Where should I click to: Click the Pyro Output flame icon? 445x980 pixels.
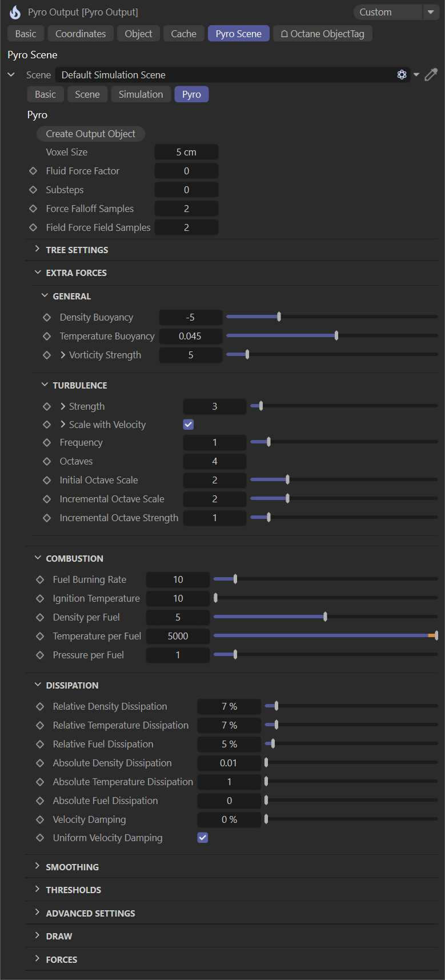point(15,12)
